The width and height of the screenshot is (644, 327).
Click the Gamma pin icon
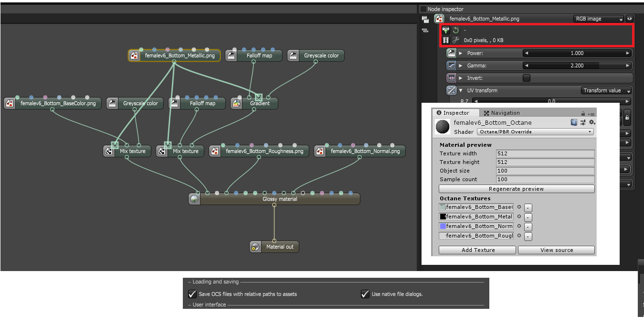(x=451, y=65)
